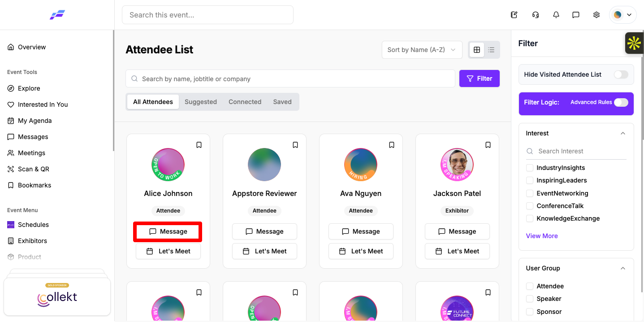
Task: Open the chat bubble icon in header
Action: [x=576, y=15]
